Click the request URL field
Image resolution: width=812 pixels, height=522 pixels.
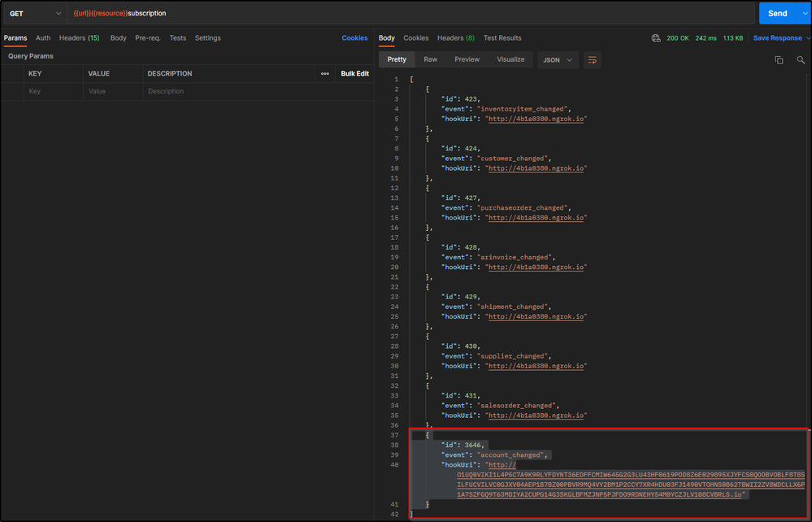pyautogui.click(x=406, y=13)
